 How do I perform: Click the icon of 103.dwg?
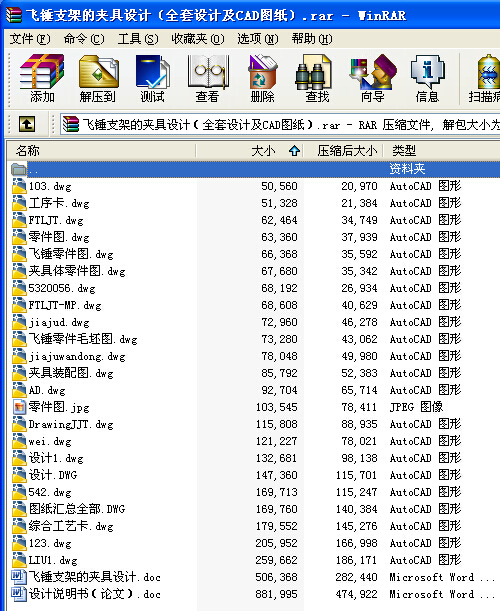pos(19,186)
